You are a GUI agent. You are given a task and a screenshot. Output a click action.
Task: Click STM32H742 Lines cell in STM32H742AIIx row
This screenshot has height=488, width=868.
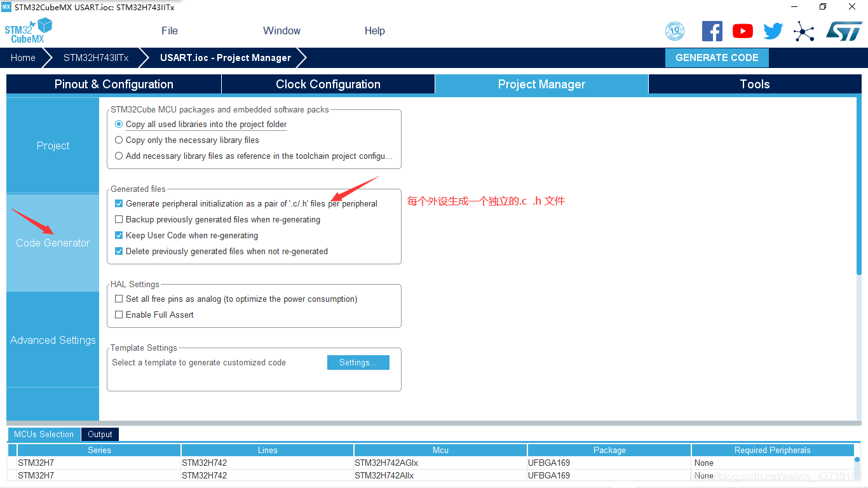click(268, 475)
